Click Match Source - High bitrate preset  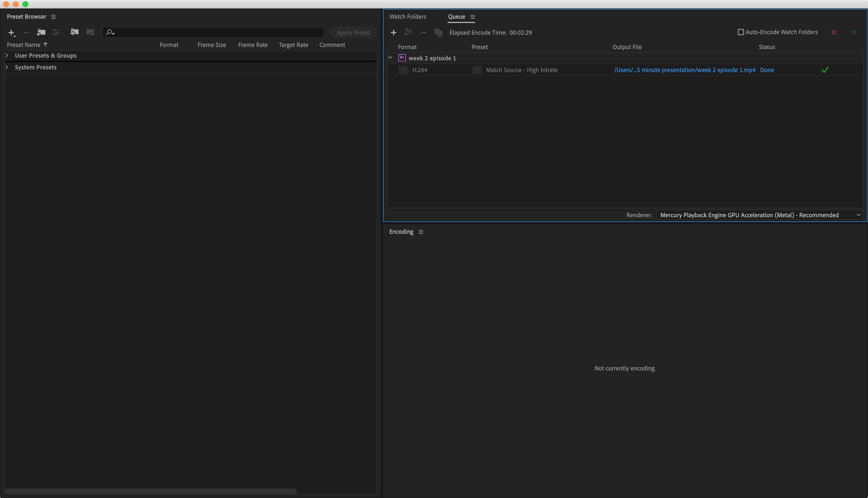point(522,70)
